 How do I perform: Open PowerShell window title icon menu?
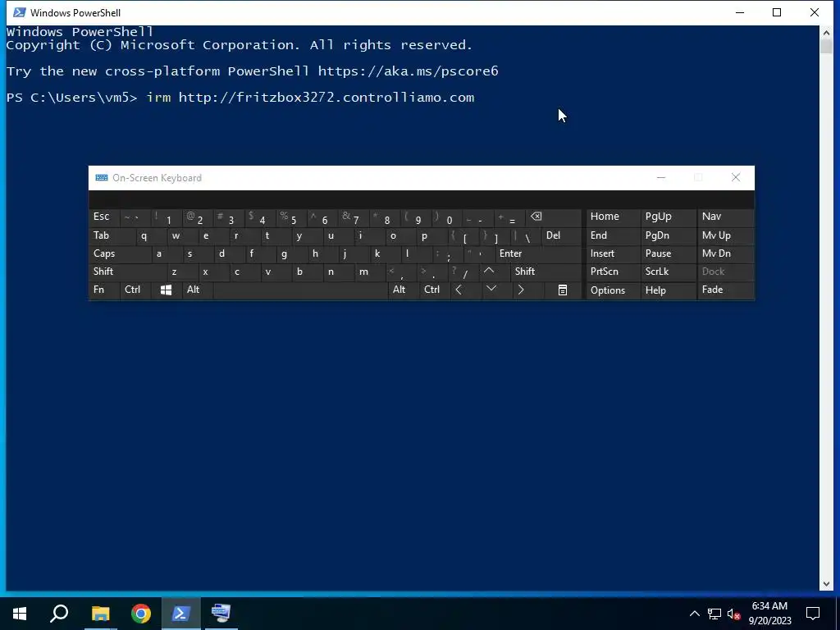pos(20,12)
